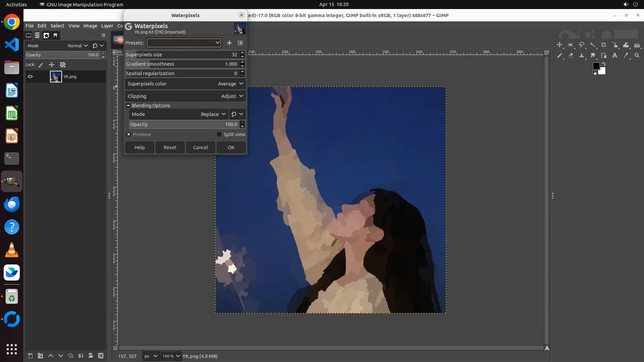Uncheck the Preview checkbox
The image size is (644, 362).
(x=129, y=134)
